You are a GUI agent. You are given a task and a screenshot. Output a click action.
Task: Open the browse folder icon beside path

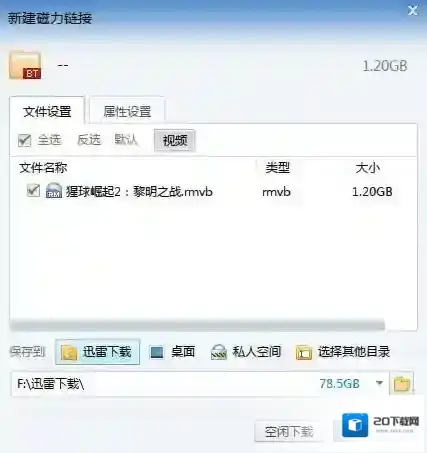(402, 384)
